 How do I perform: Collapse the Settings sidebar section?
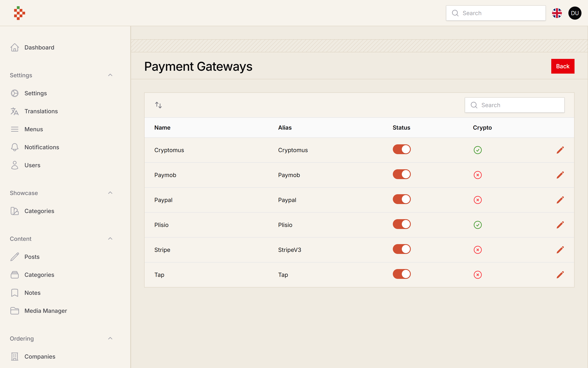pyautogui.click(x=110, y=75)
